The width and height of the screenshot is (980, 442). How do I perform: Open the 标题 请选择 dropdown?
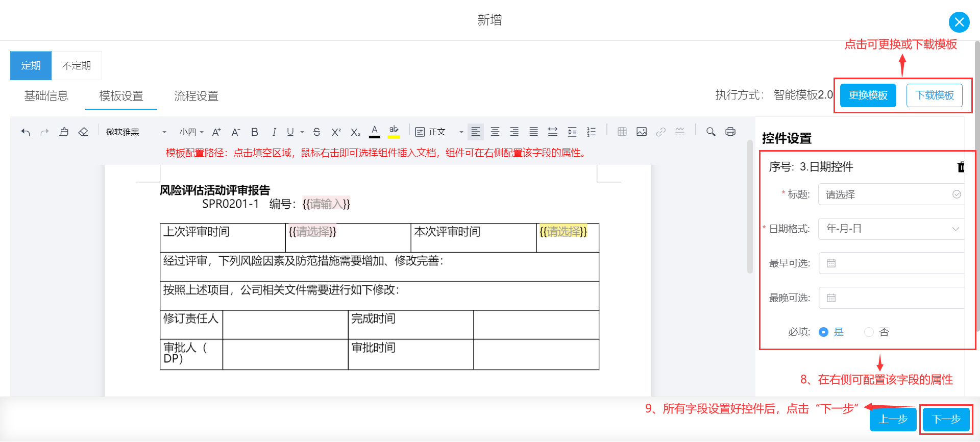(x=891, y=194)
